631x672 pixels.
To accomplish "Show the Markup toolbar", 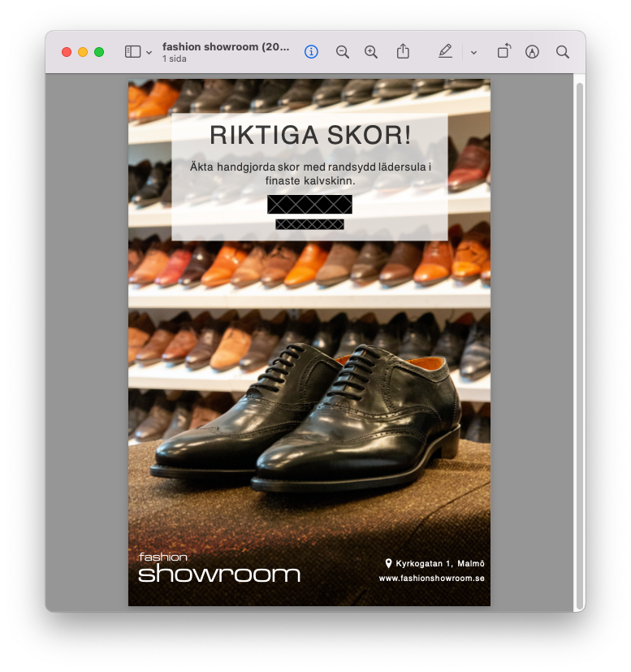I will click(x=532, y=52).
